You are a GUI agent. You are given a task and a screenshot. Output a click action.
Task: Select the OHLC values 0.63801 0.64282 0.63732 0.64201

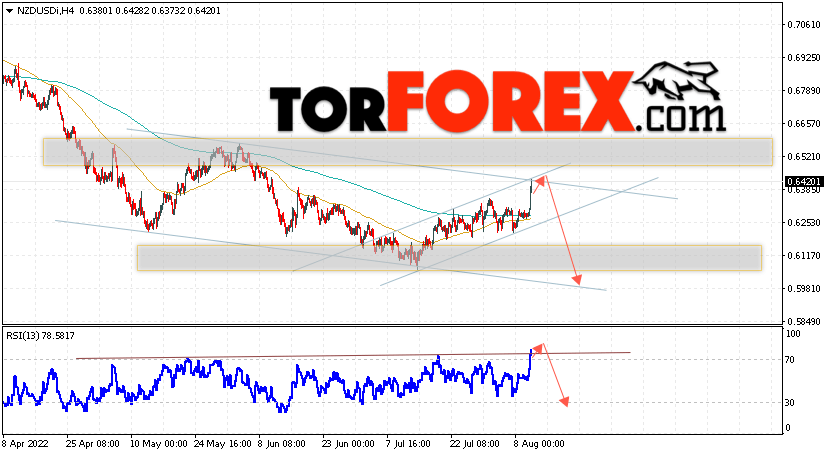pos(150,11)
